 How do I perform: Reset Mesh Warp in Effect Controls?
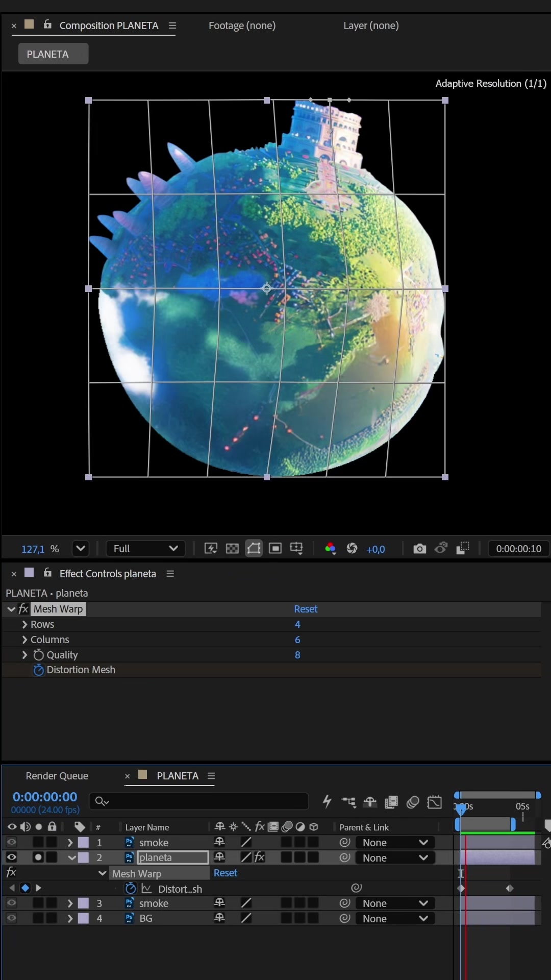pyautogui.click(x=306, y=609)
